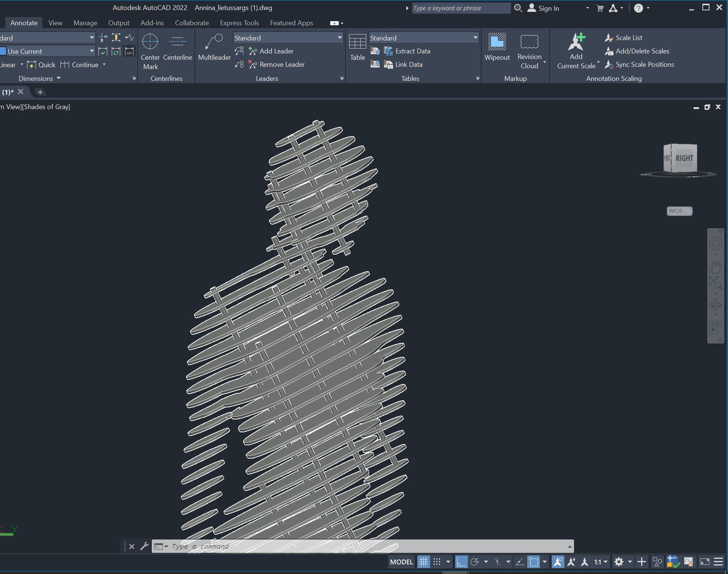Toggle snap mode in status bar
The image size is (728, 574).
(437, 562)
